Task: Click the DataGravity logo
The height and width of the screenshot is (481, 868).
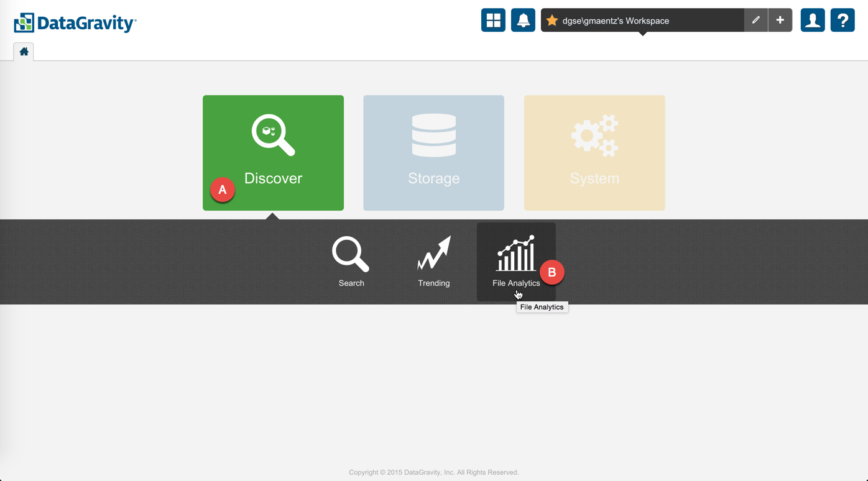Action: [x=75, y=23]
